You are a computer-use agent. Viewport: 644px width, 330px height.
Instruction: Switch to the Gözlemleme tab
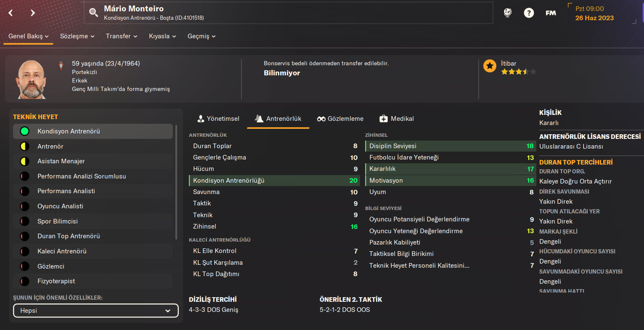(x=340, y=119)
